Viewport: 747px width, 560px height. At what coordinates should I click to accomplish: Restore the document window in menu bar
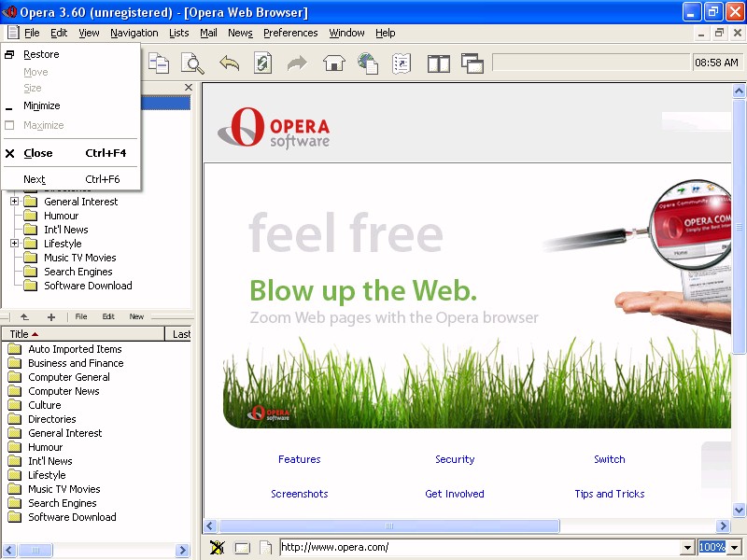pos(719,33)
